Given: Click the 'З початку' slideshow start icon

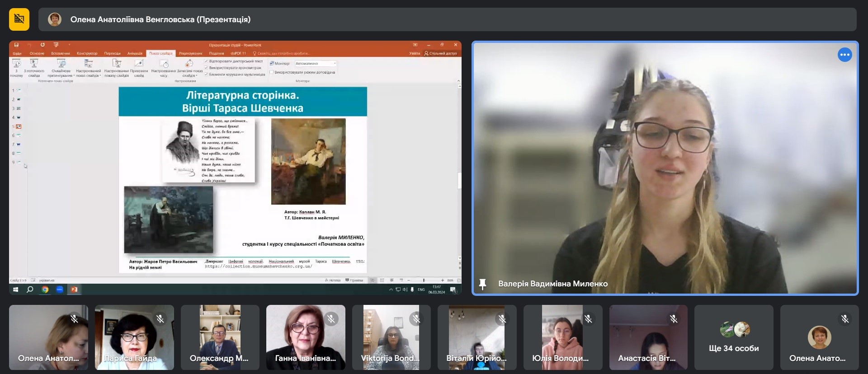Looking at the screenshot, I should pyautogui.click(x=16, y=64).
